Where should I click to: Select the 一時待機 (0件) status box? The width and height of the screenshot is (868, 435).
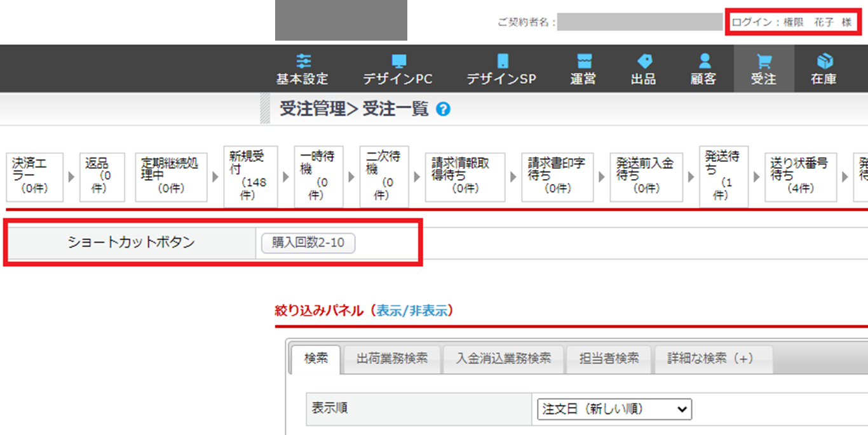point(318,177)
